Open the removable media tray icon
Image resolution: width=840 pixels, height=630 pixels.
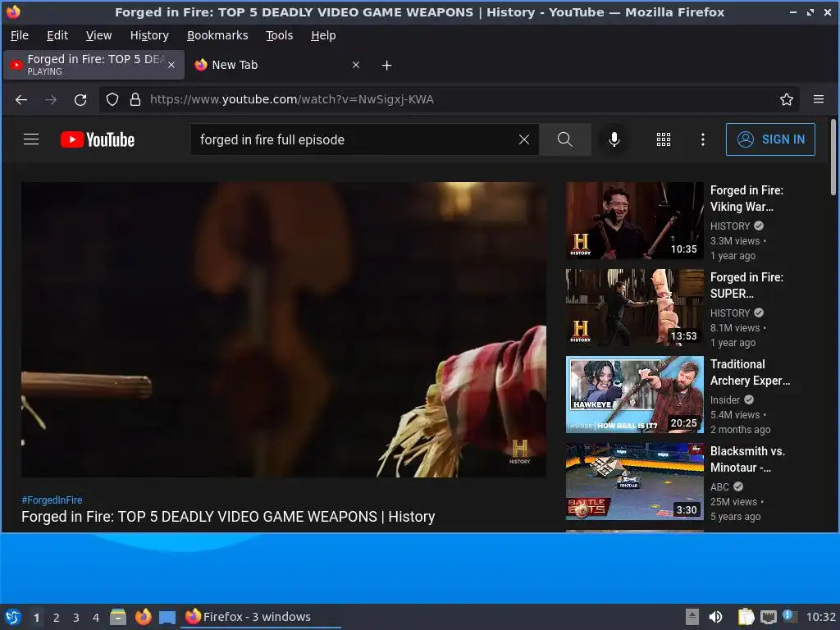click(x=692, y=617)
